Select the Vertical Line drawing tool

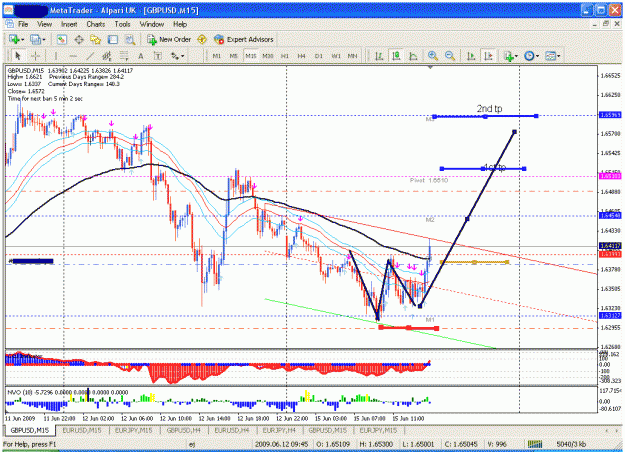56,56
